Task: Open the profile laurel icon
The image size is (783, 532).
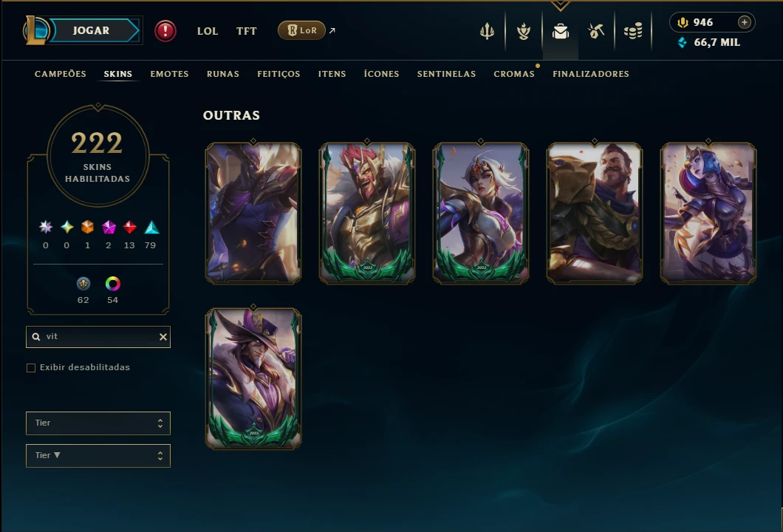Action: pyautogui.click(x=523, y=32)
